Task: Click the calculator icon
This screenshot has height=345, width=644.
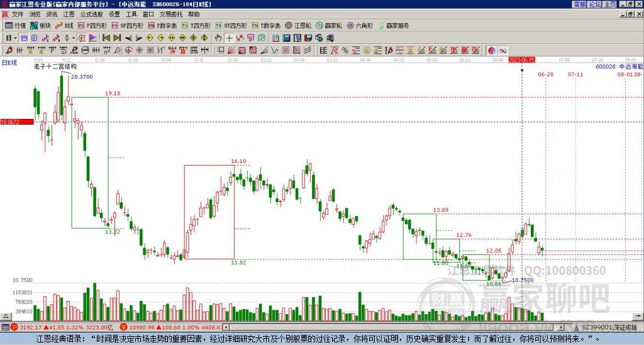Action: 286,38
